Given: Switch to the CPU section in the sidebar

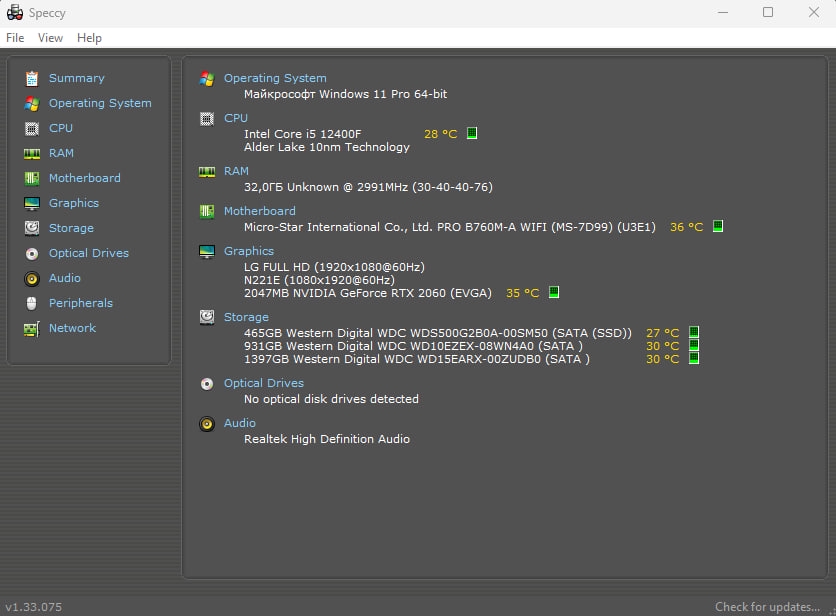Looking at the screenshot, I should [x=61, y=129].
